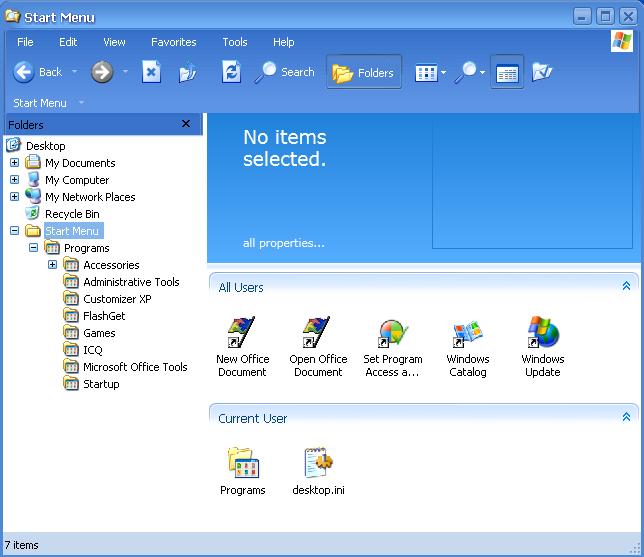644x557 pixels.
Task: Select Recycle Bin in the tree
Action: [72, 214]
